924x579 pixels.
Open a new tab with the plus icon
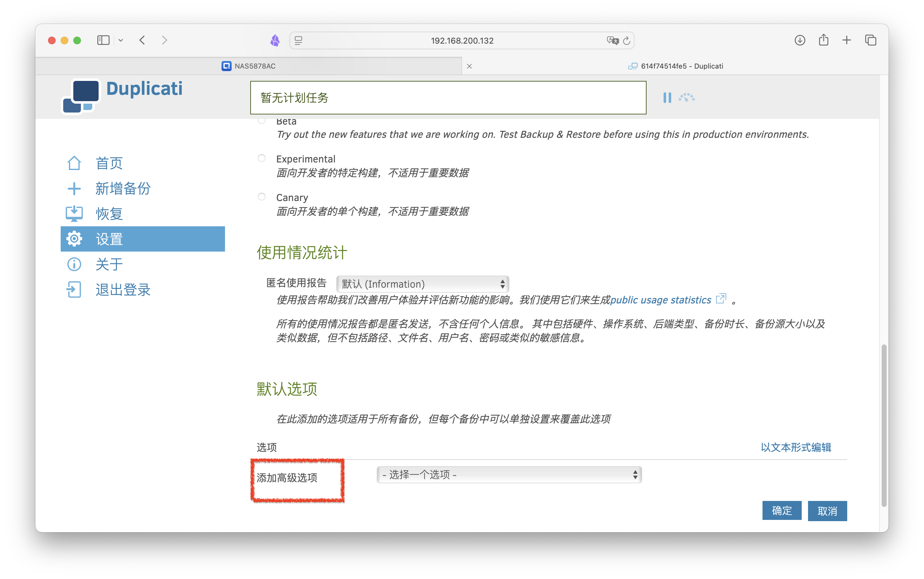click(x=847, y=40)
